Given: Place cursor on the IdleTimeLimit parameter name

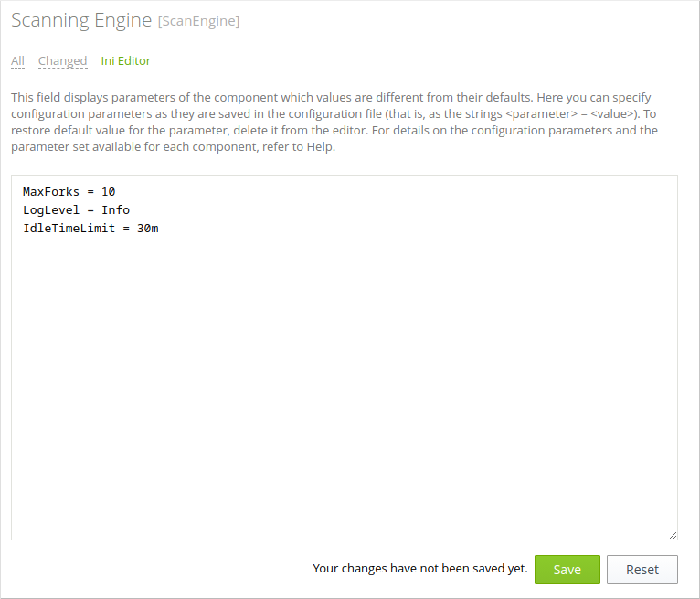Looking at the screenshot, I should pos(69,229).
